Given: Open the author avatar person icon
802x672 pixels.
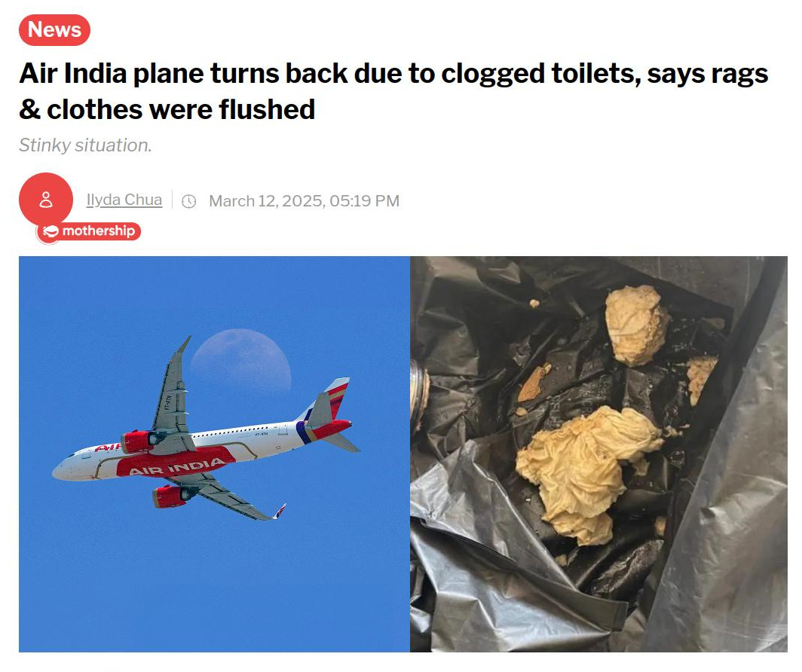Looking at the screenshot, I should tap(46, 200).
